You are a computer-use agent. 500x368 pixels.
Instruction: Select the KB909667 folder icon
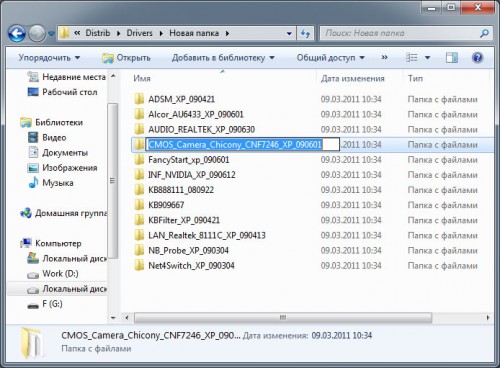[139, 205]
